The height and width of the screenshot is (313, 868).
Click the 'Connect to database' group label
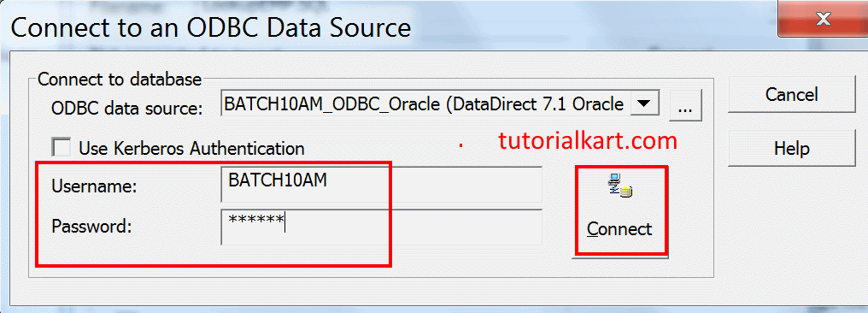tap(120, 80)
